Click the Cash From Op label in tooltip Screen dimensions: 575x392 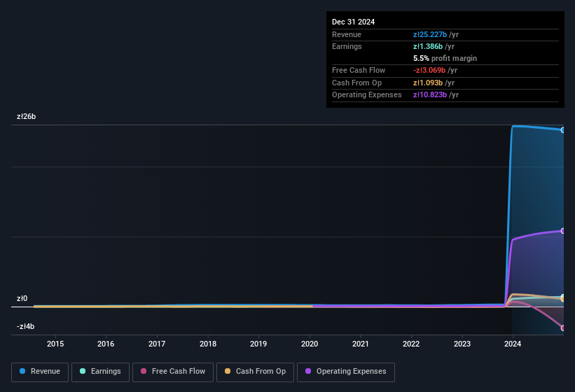tap(356, 83)
